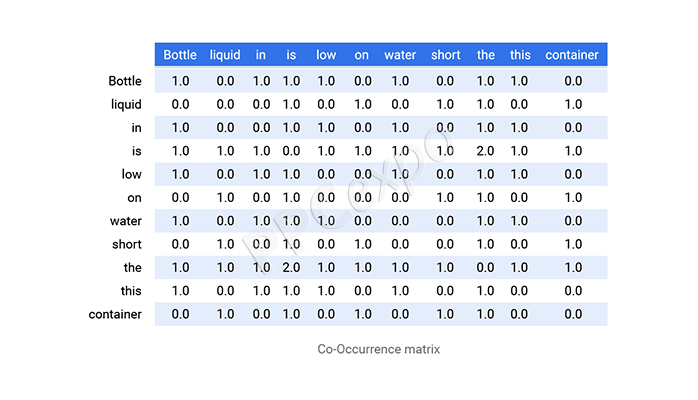This screenshot has width=698, height=400.
Task: Select the 'this' row label
Action: coord(130,291)
